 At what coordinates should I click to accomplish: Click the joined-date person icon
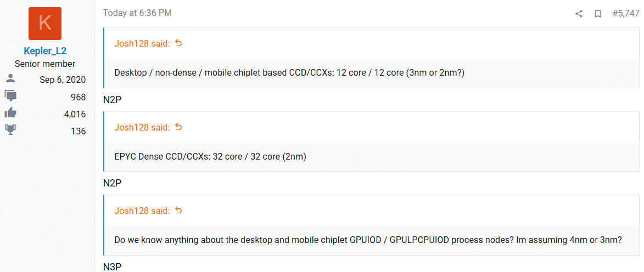point(10,79)
